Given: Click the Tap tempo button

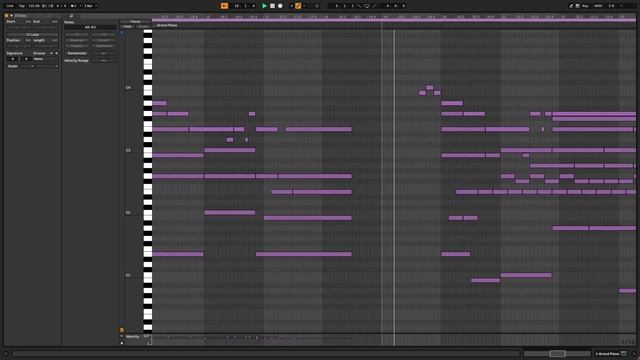Looking at the screenshot, I should pyautogui.click(x=22, y=6).
